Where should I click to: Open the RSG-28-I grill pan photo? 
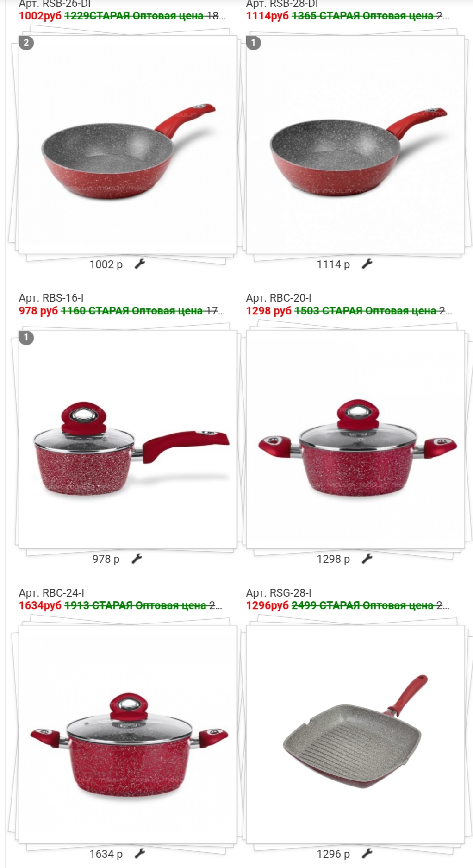(355, 734)
